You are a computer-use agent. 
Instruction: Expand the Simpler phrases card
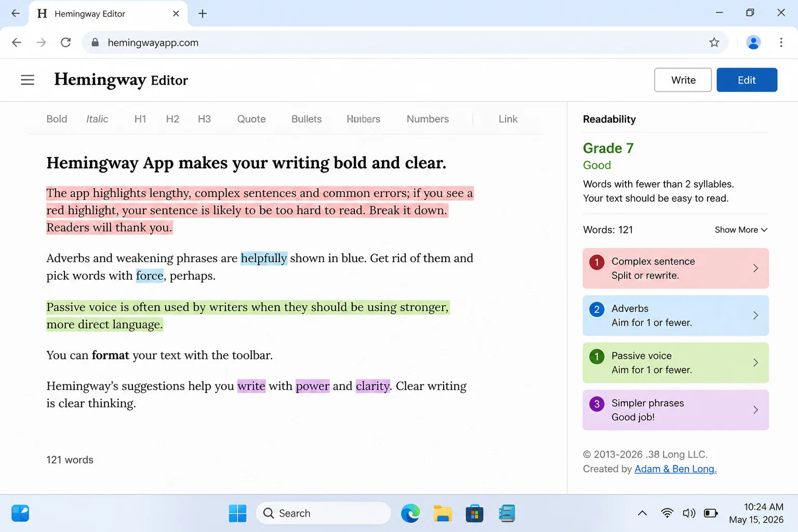[675, 410]
